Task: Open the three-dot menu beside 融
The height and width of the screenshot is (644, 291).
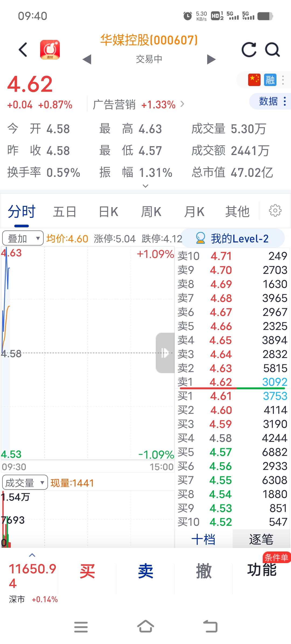Action: point(283,80)
